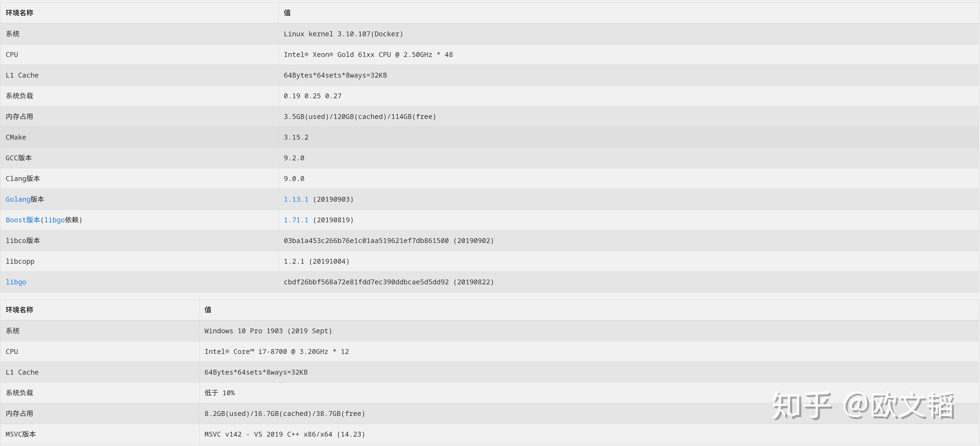Click the MSVC v142 version text
Viewport: 980px width, 446px height.
(x=284, y=434)
